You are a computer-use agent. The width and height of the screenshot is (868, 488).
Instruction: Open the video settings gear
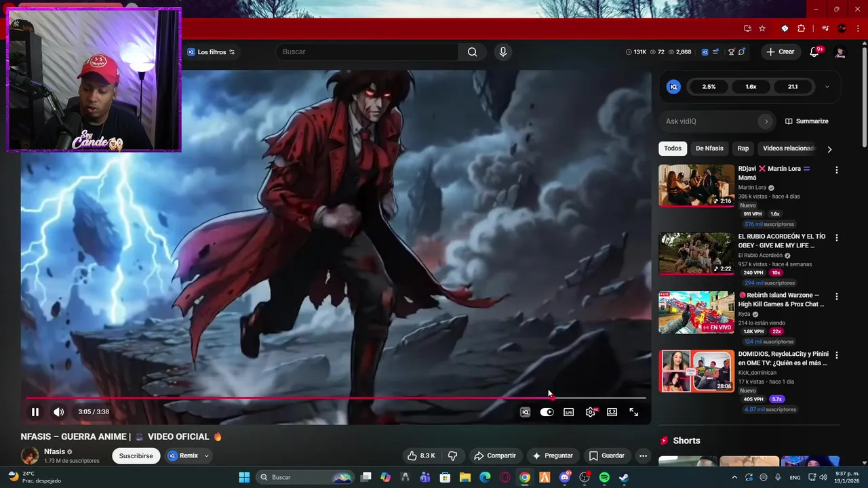pos(591,411)
